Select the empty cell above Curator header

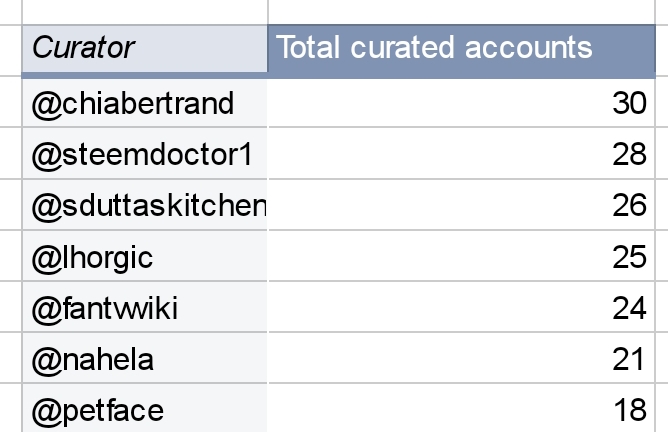pyautogui.click(x=144, y=10)
